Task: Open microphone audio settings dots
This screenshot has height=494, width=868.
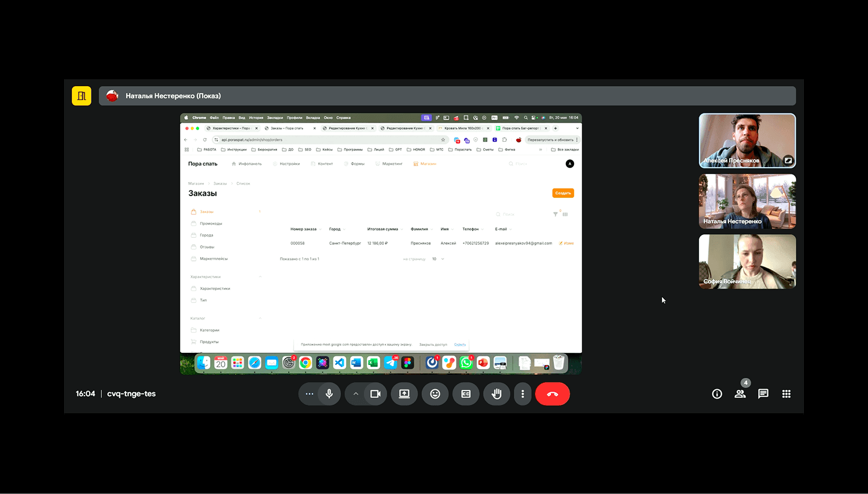Action: (309, 394)
